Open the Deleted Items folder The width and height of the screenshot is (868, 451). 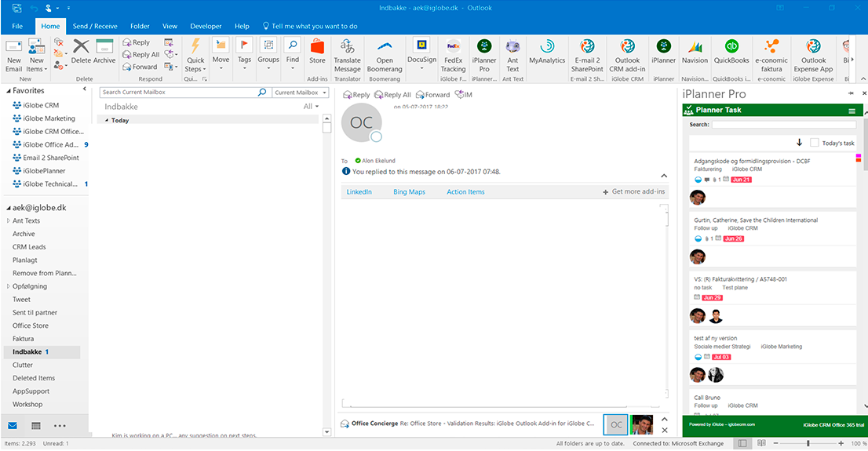[x=34, y=378]
